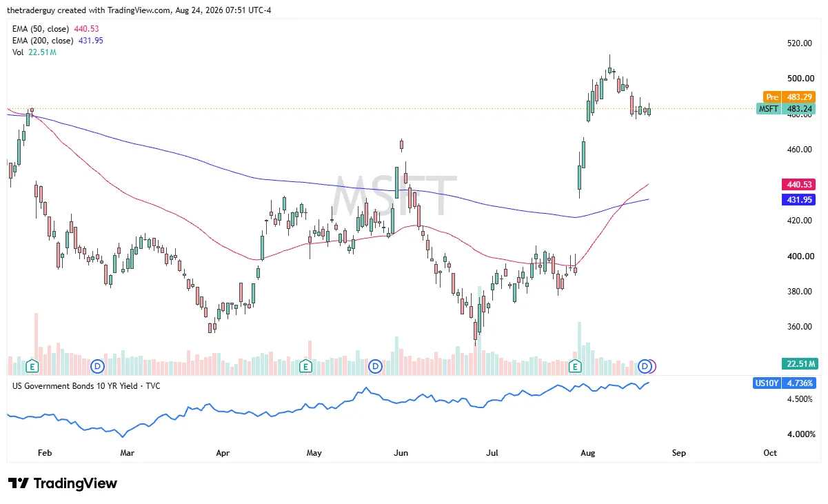Click the 460.00 price axis value
The image size is (828, 504).
[x=801, y=150]
